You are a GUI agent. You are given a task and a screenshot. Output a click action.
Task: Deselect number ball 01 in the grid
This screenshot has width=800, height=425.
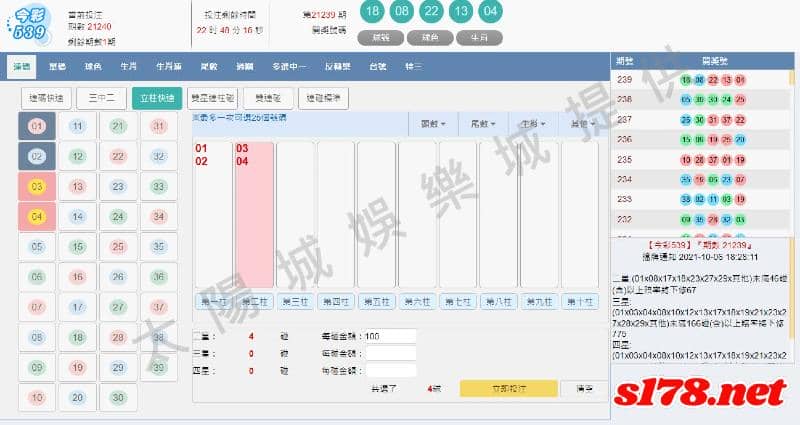(x=37, y=126)
